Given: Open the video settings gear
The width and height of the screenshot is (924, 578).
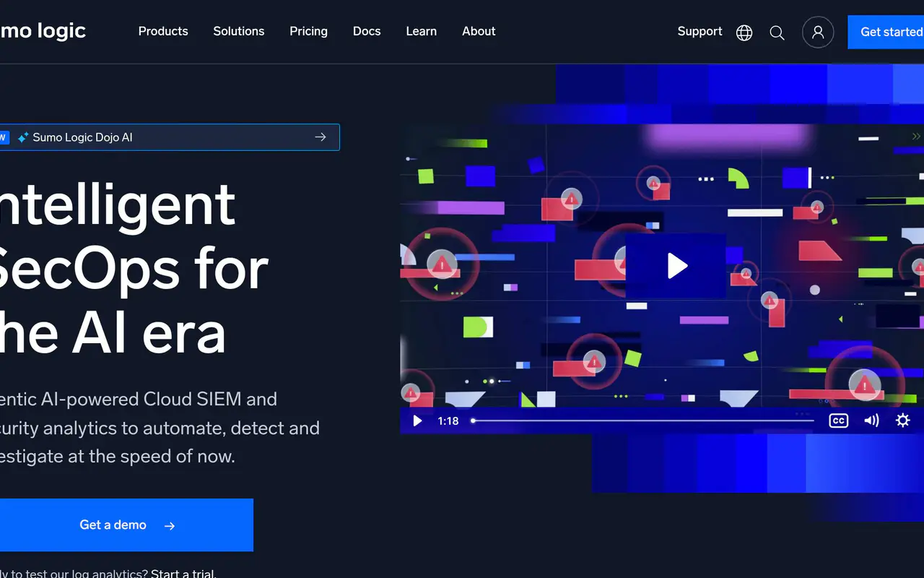Looking at the screenshot, I should coord(902,420).
